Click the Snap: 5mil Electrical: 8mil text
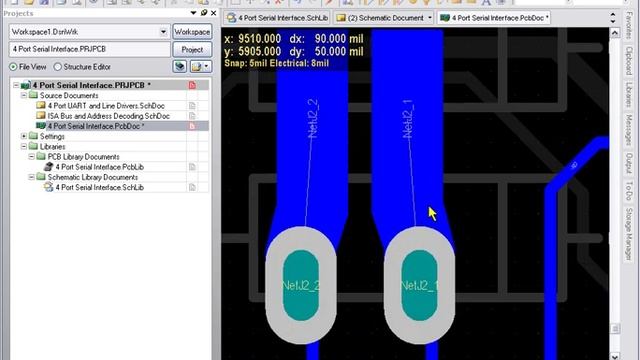Image resolution: width=640 pixels, height=360 pixels. click(277, 63)
